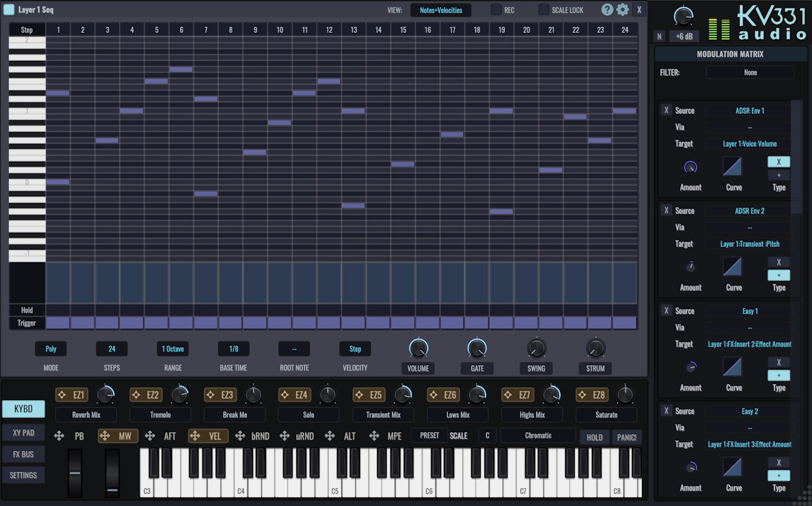Open sequencer settings gear icon
This screenshot has width=812, height=506.
[x=623, y=10]
